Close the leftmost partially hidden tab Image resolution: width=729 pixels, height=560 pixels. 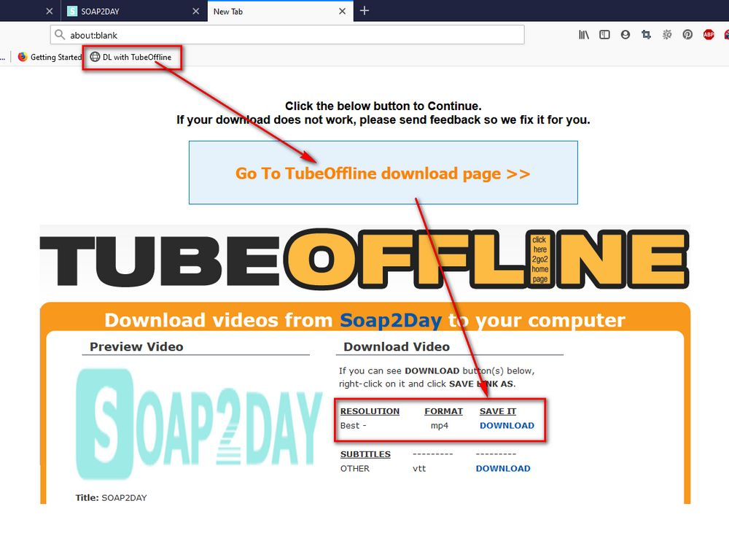[x=50, y=11]
